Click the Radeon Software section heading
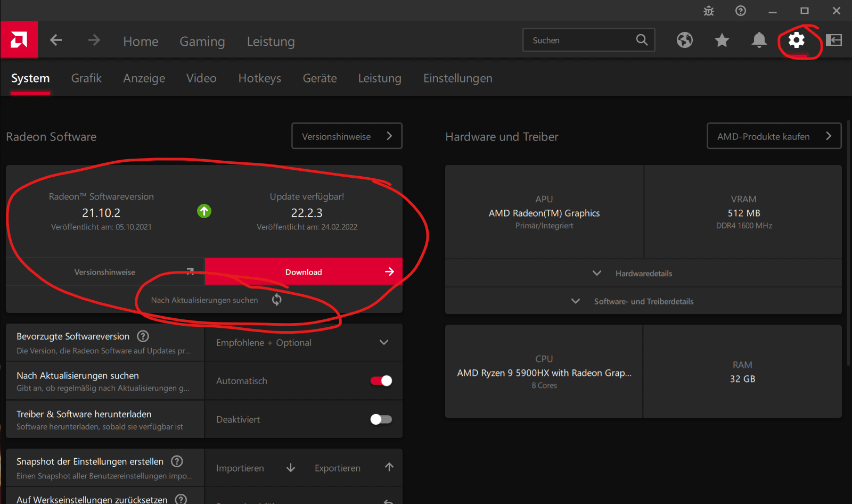The image size is (852, 504). pyautogui.click(x=51, y=137)
